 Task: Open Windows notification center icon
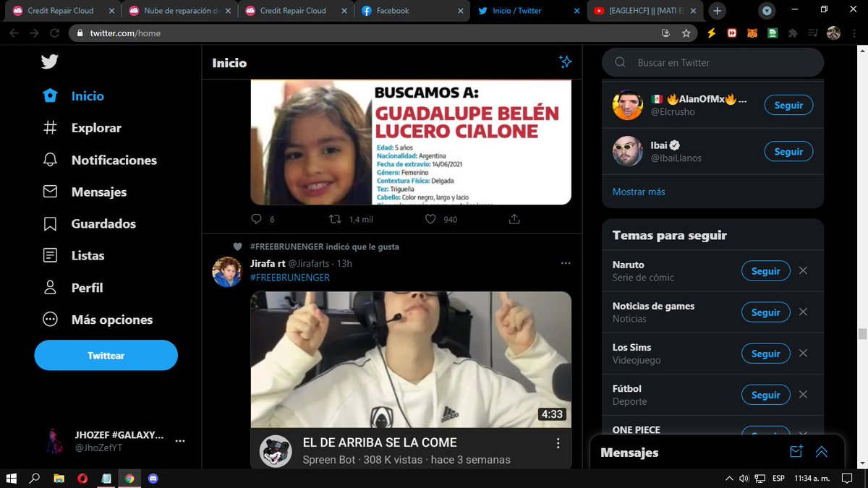[847, 479]
